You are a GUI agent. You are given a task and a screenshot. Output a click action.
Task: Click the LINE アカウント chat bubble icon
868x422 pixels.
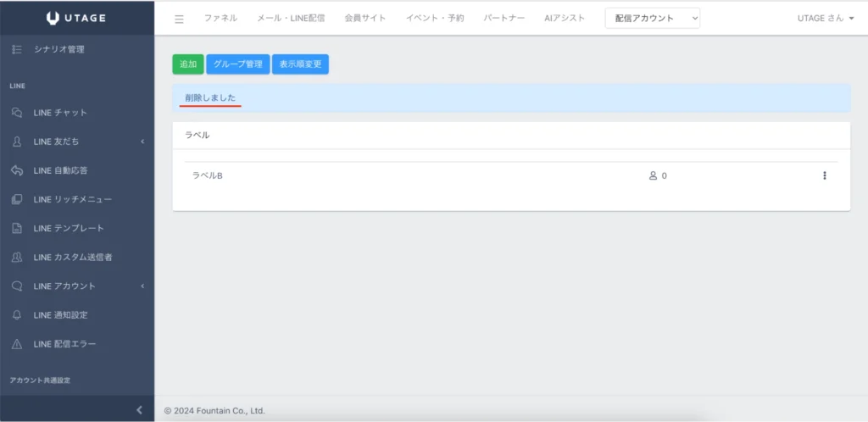click(x=17, y=286)
